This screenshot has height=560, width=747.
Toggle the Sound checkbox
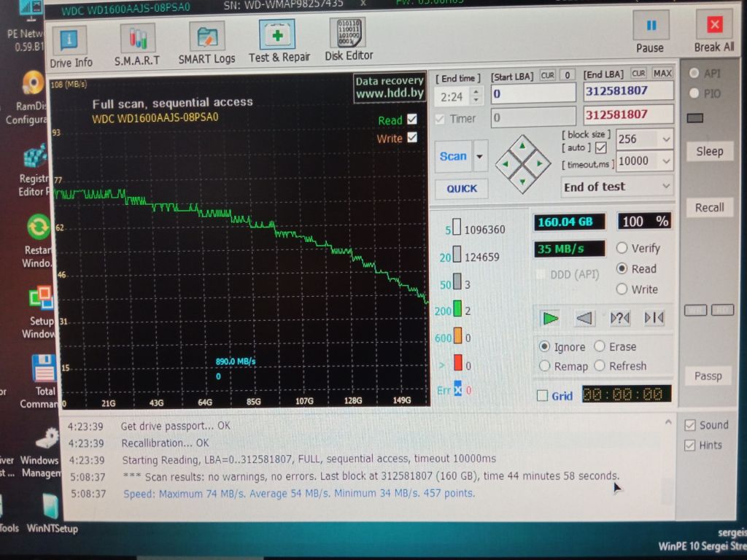(690, 425)
